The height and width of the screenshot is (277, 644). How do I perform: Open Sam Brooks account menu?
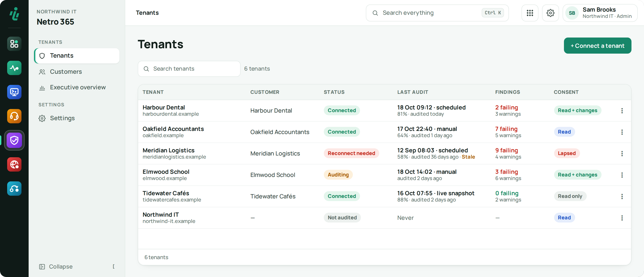[x=600, y=13]
